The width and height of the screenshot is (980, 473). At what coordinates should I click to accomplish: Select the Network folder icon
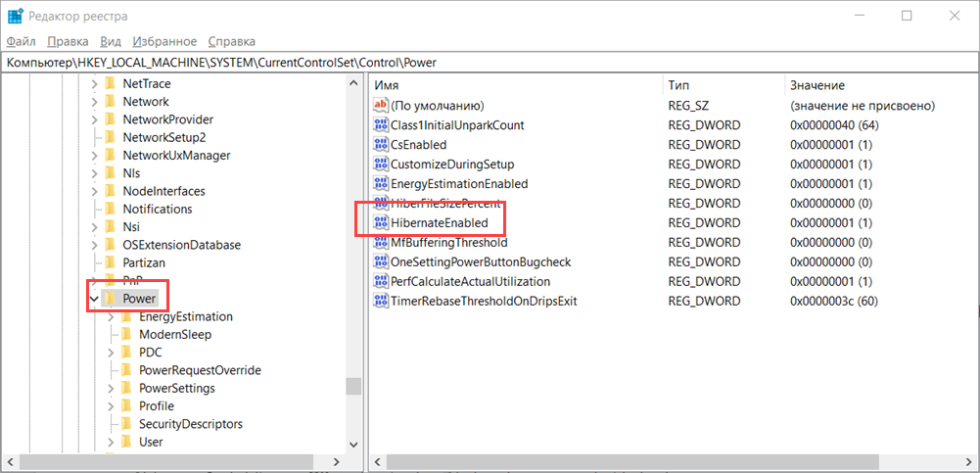(x=110, y=101)
